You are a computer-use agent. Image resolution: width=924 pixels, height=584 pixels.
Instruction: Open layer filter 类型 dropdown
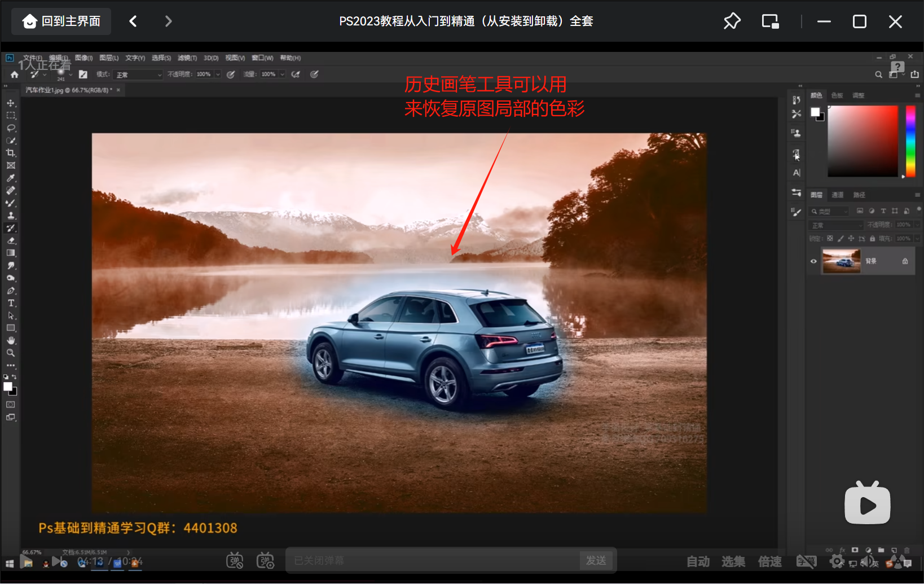coord(829,212)
